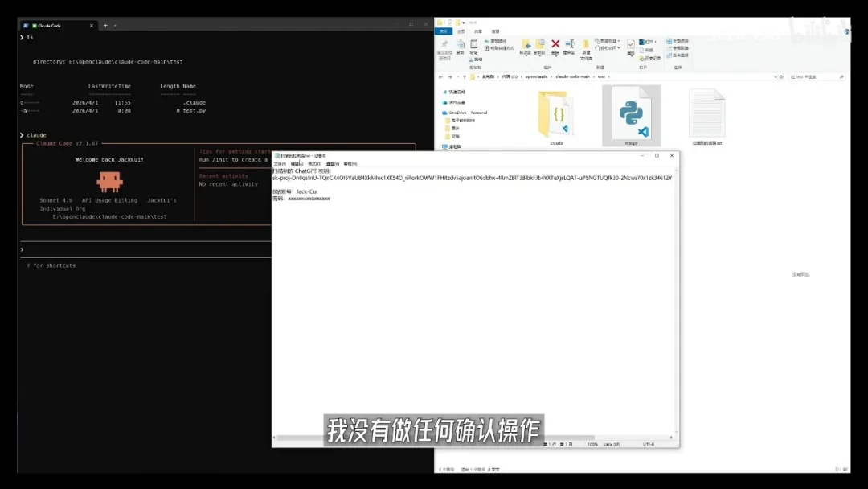Open file Properties using the ribbon icon
Screen dimensions: 868x489
631,44
